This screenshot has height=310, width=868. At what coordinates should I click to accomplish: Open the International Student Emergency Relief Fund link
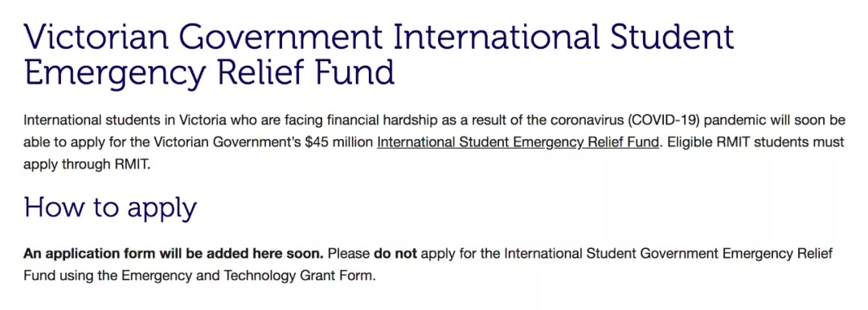[x=518, y=142]
